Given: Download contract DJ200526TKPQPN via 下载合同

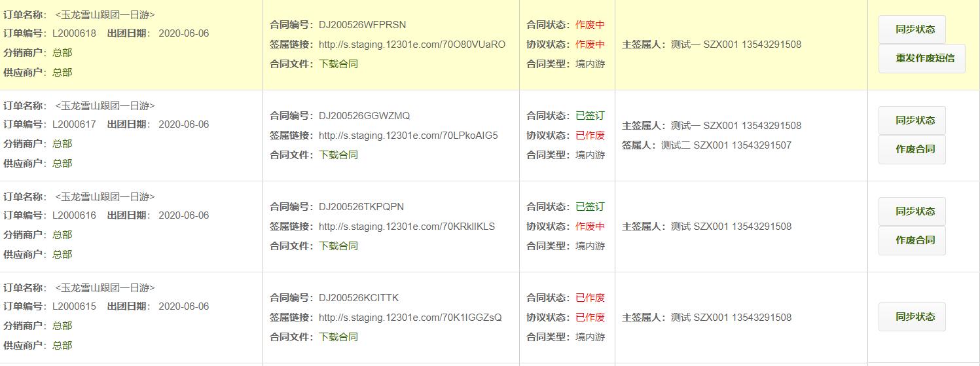Looking at the screenshot, I should (338, 246).
